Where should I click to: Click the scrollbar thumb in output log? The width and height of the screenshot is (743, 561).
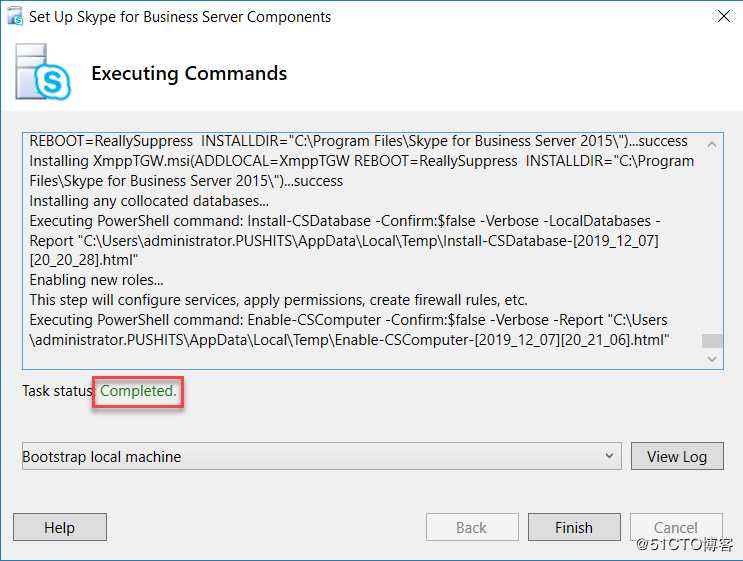(712, 341)
